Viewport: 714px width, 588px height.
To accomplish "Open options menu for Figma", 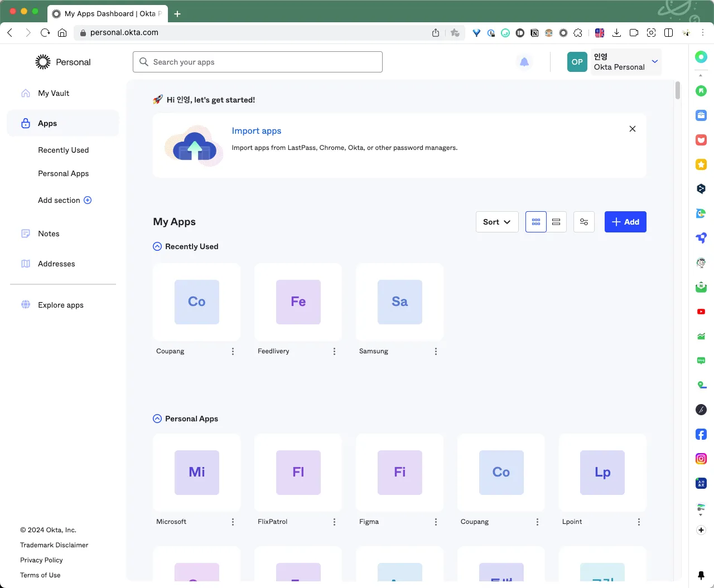I will tap(436, 522).
